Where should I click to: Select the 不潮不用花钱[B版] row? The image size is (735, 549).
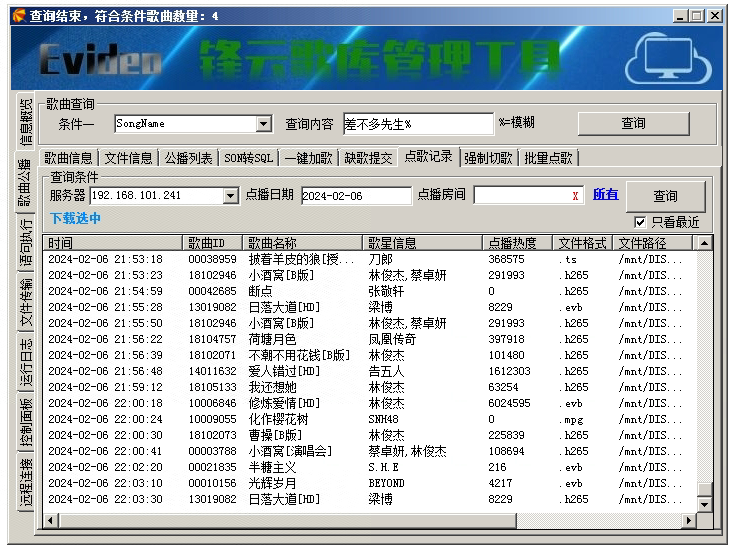point(369,355)
